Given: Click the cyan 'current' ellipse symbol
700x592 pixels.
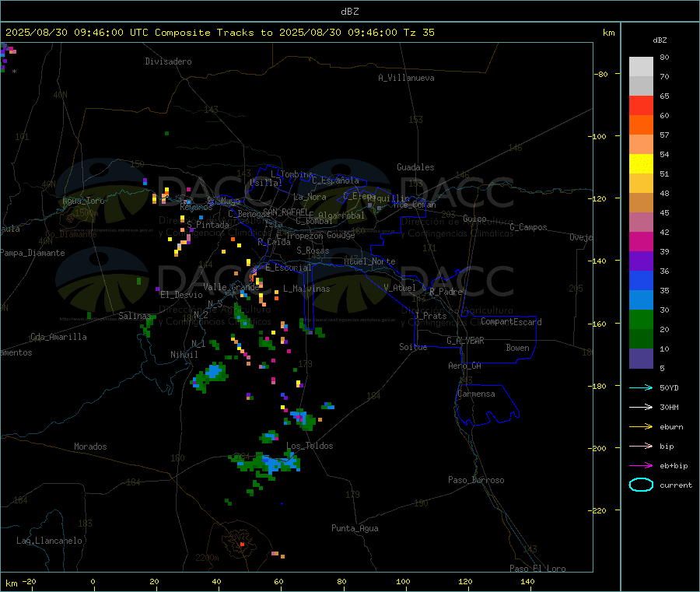Looking at the screenshot, I should click(x=641, y=485).
